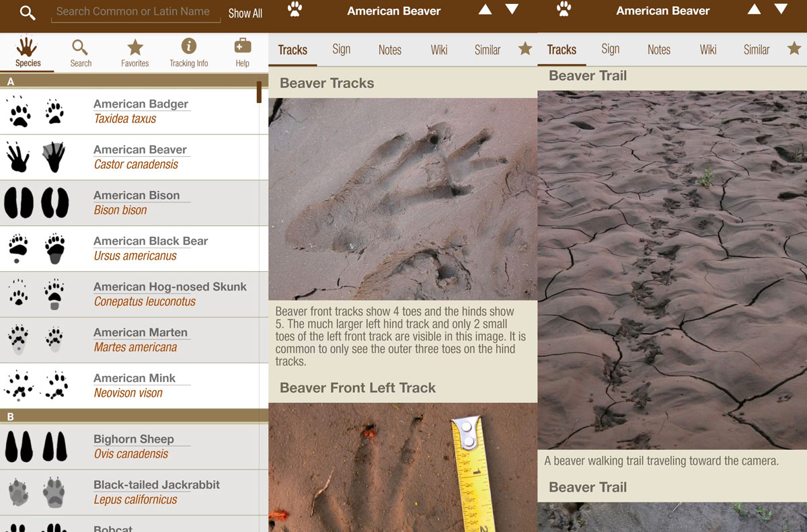Viewport: 807px width, 532px height.
Task: Tap the paw icon in middle panel header
Action: tap(294, 9)
